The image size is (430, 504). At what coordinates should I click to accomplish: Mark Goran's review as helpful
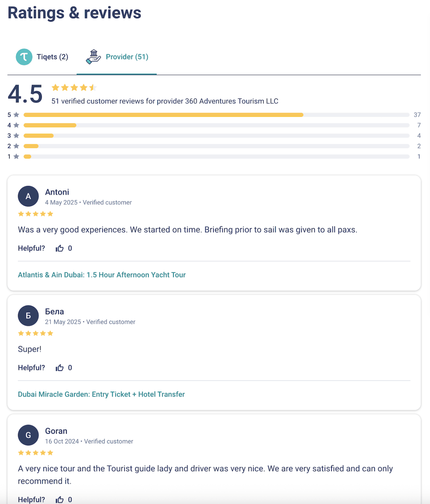(60, 499)
